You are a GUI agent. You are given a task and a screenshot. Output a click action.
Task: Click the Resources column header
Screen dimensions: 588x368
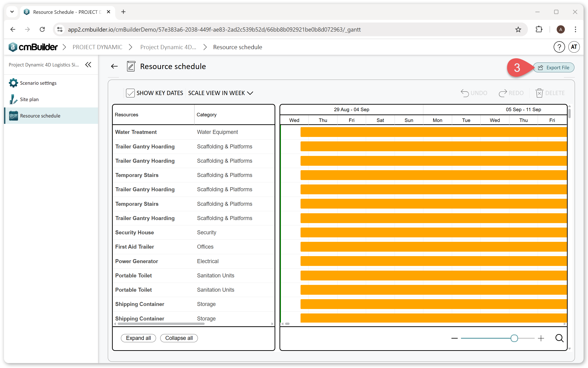pos(153,115)
